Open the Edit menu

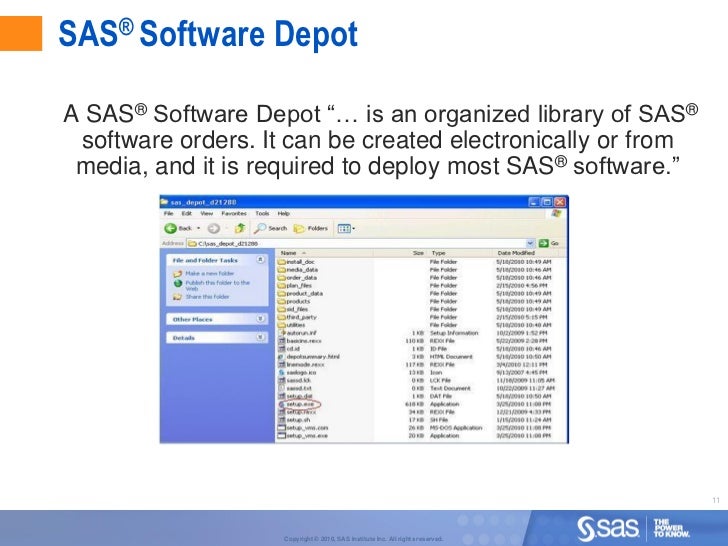coord(187,214)
